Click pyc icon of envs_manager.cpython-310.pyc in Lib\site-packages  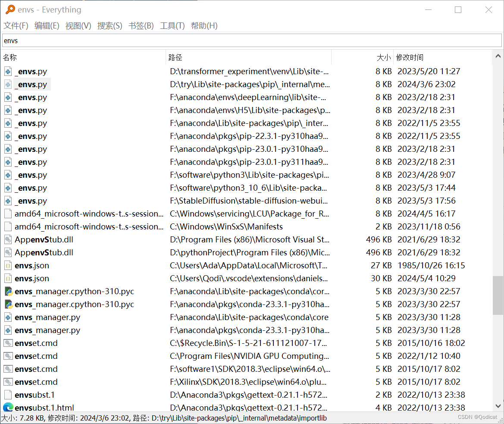(x=8, y=291)
